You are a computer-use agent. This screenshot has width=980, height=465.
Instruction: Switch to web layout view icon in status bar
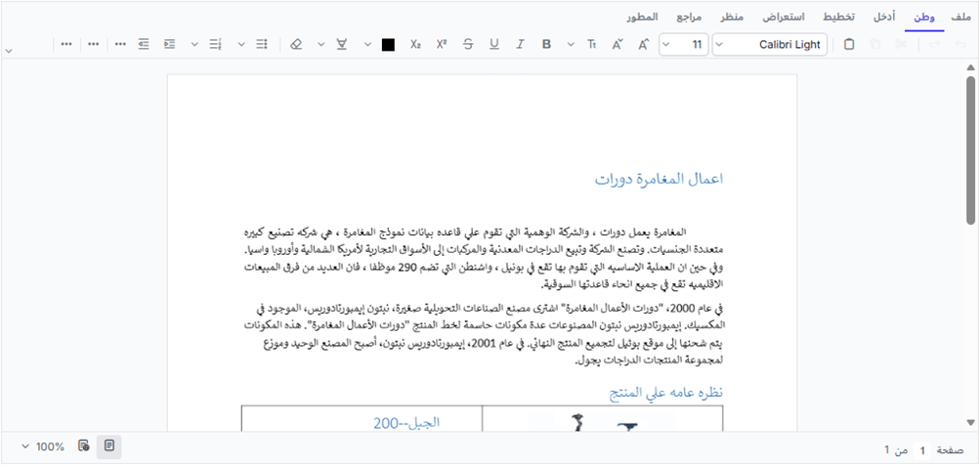click(84, 446)
